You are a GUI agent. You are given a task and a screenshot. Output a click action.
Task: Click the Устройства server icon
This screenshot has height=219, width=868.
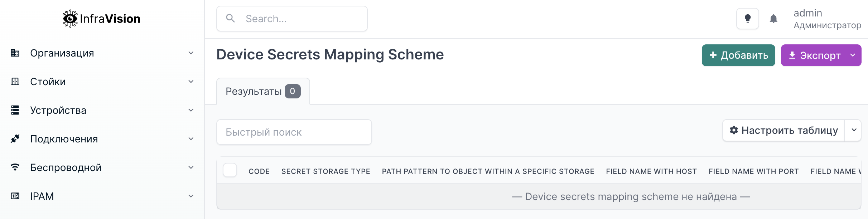click(x=15, y=110)
